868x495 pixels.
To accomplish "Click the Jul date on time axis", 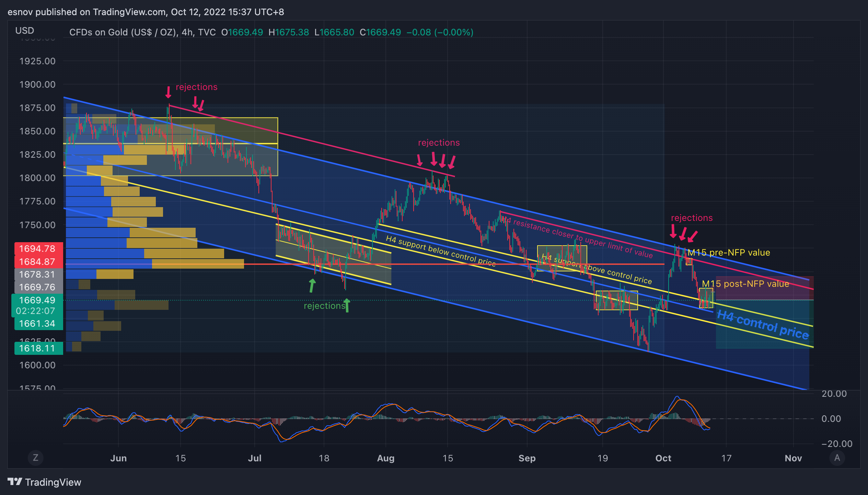I will [255, 458].
